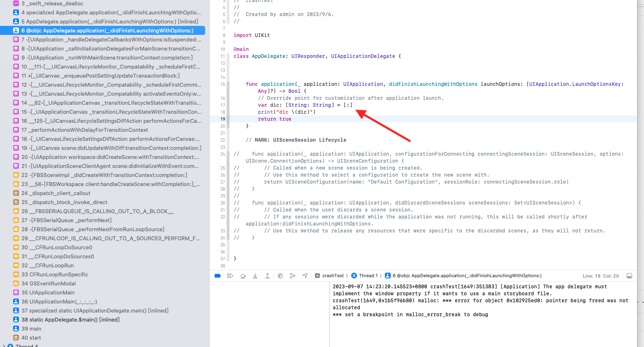Viewport: 644px width, 347px height.
Task: Select frame 10 _scheduleFirstC… stack entry
Action: pos(103,67)
